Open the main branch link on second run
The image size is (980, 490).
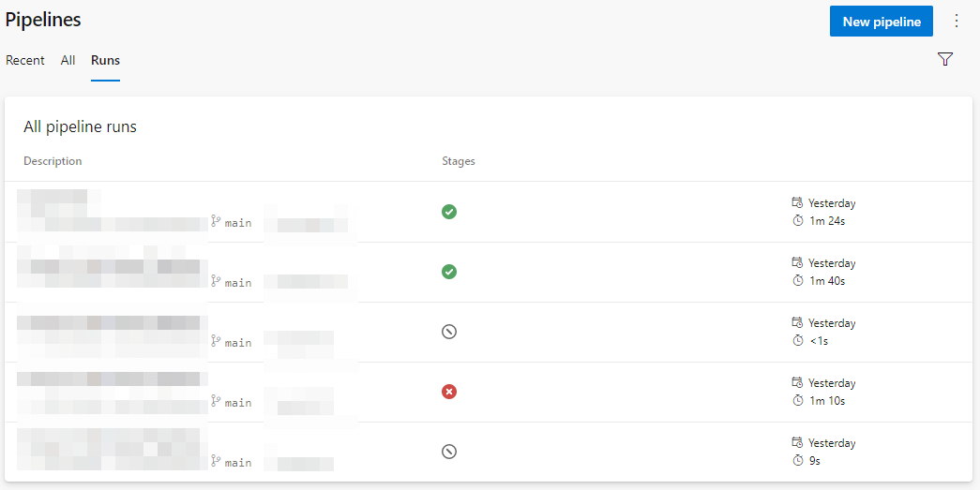pos(237,283)
